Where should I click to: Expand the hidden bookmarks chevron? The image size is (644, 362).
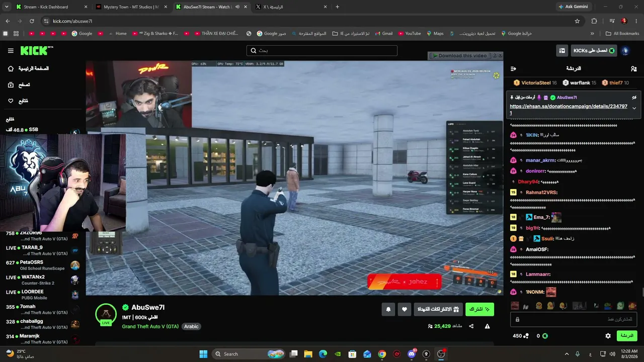coord(592,34)
